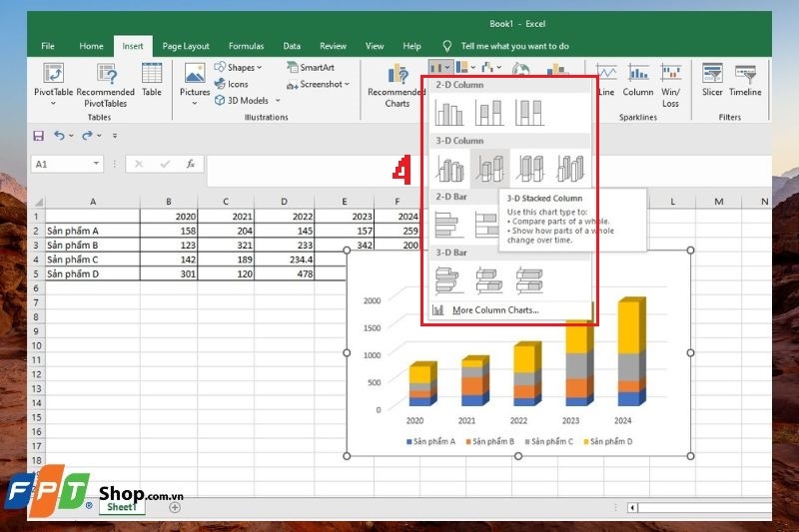Expand the Name Box dropdown

(x=96, y=164)
